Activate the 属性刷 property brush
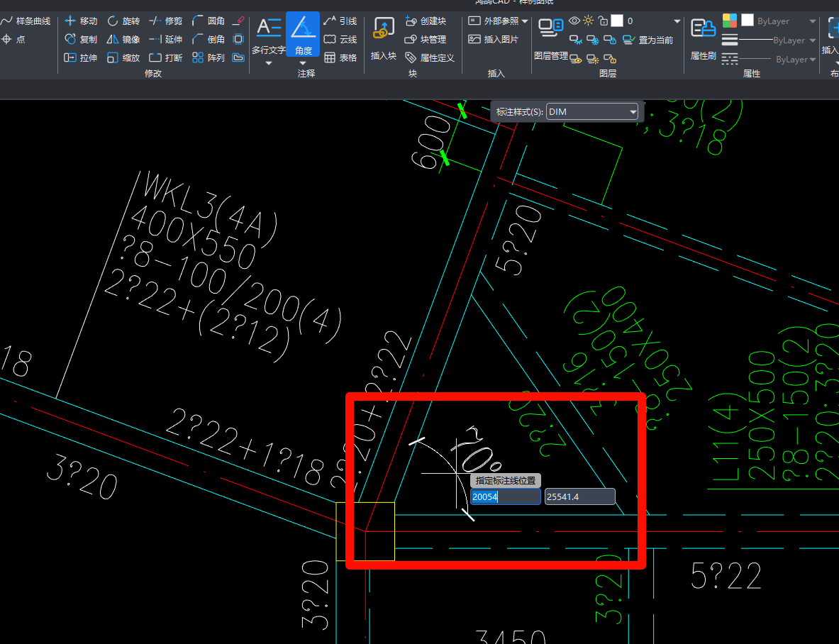This screenshot has width=839, height=644. pos(703,35)
